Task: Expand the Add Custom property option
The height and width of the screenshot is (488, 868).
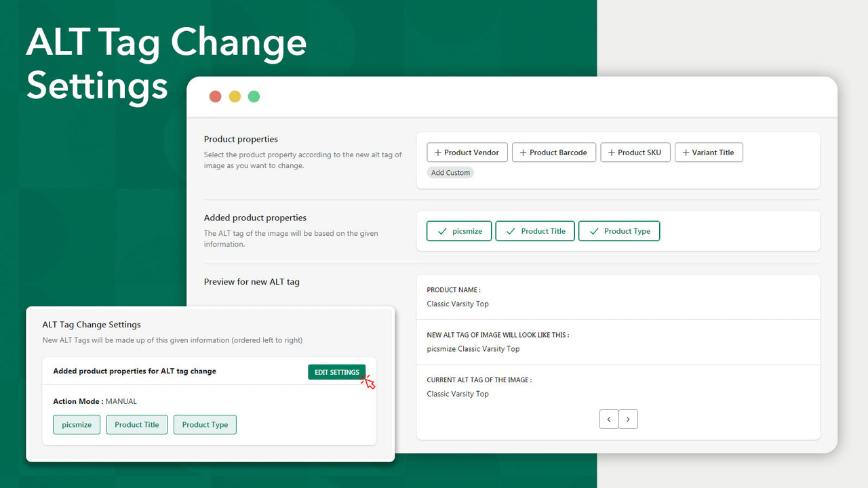Action: (450, 172)
